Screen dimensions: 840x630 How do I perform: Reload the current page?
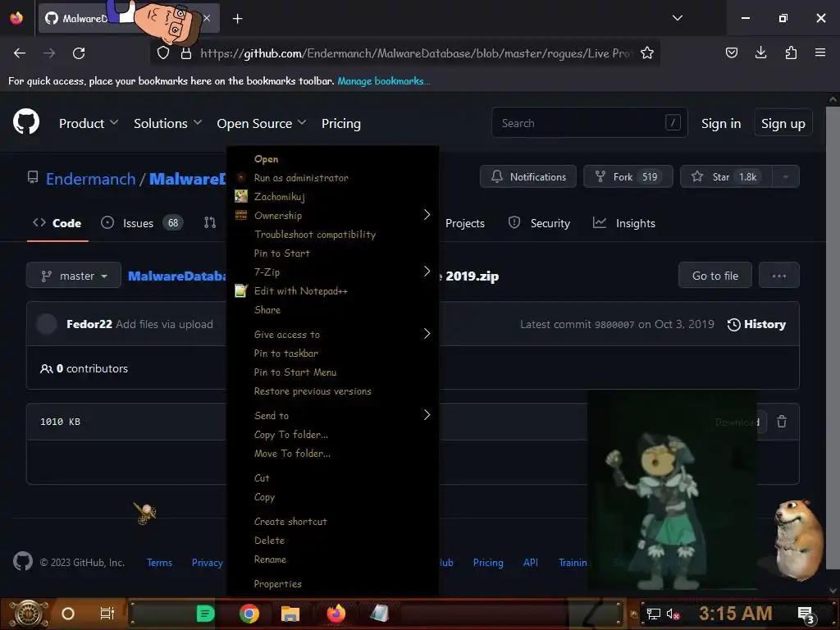coord(79,53)
